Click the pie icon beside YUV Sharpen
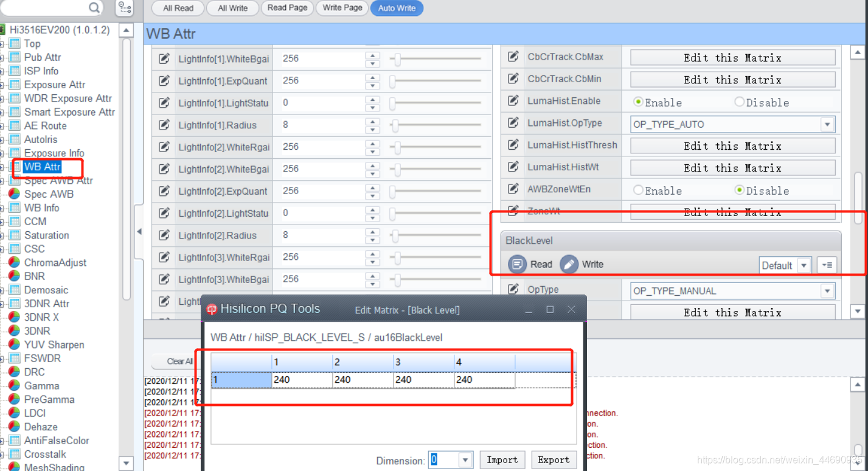 [14, 345]
